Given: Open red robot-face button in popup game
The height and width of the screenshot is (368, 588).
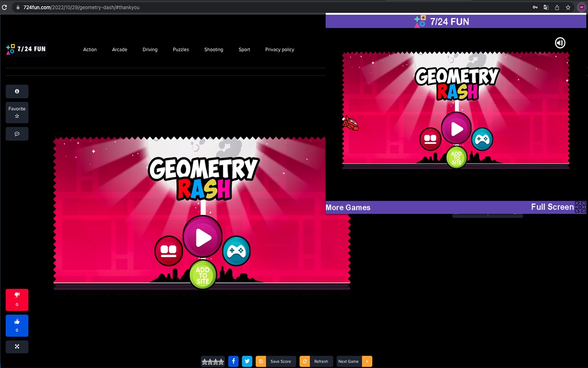Looking at the screenshot, I should tap(430, 139).
